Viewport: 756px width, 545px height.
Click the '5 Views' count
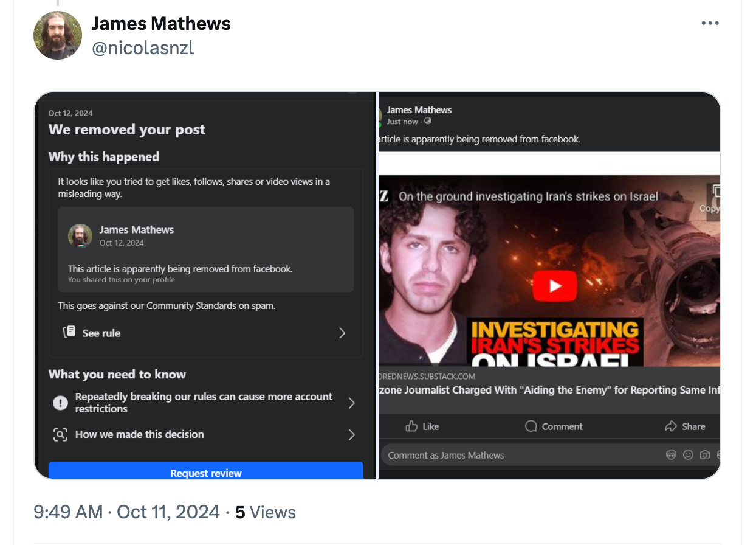[x=266, y=512]
